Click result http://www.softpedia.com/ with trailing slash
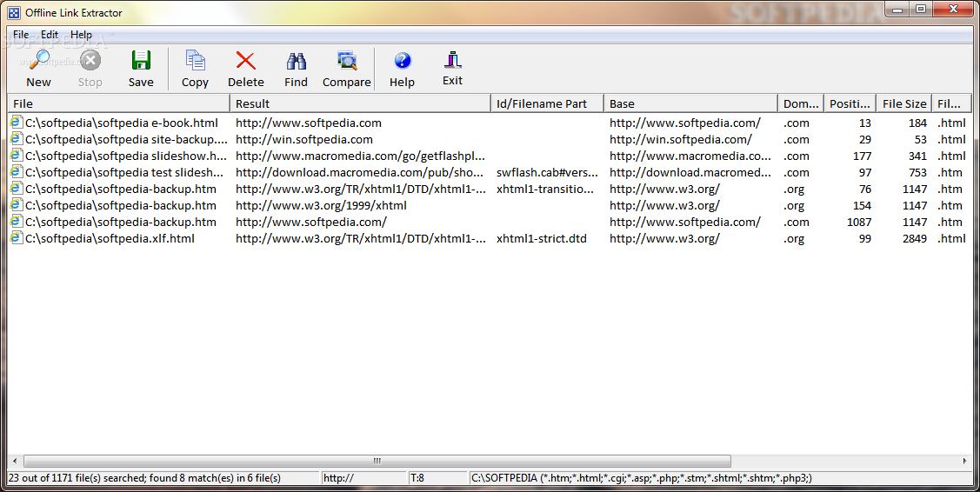This screenshot has width=980, height=492. 310,222
